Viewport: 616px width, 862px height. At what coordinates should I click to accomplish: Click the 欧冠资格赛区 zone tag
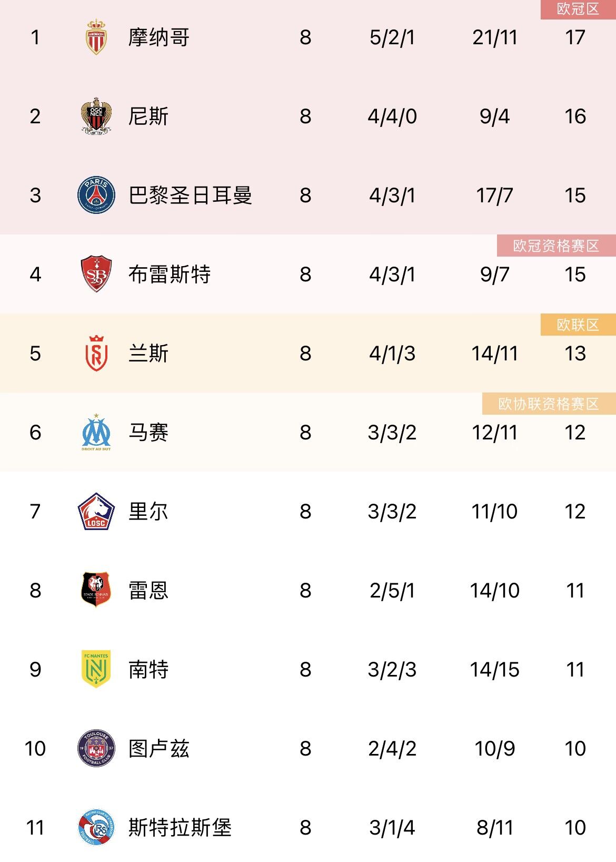[x=556, y=246]
